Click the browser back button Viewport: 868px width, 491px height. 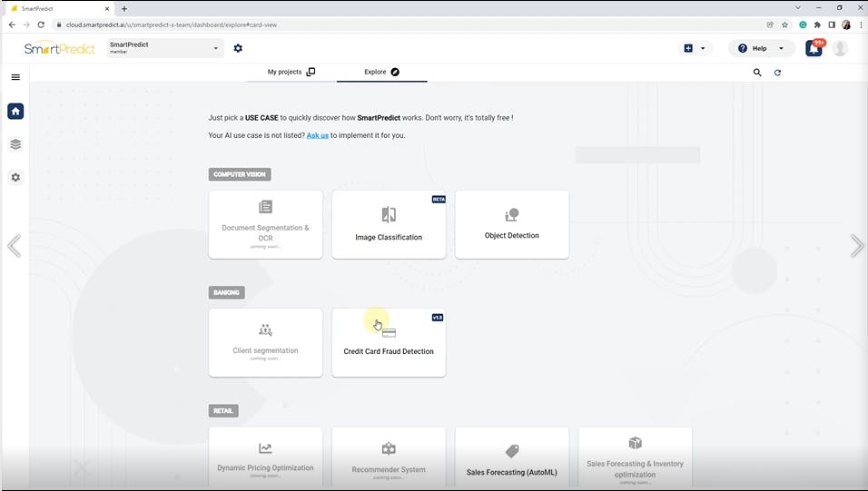tap(12, 25)
